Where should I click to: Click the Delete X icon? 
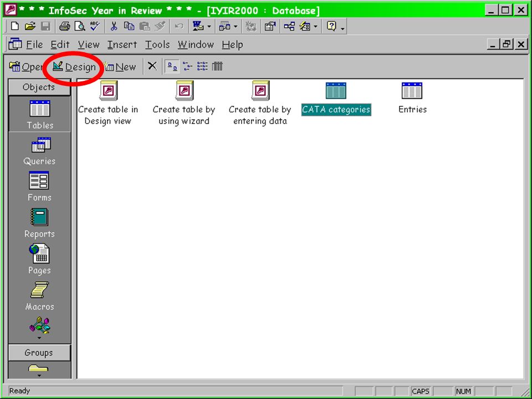click(152, 66)
